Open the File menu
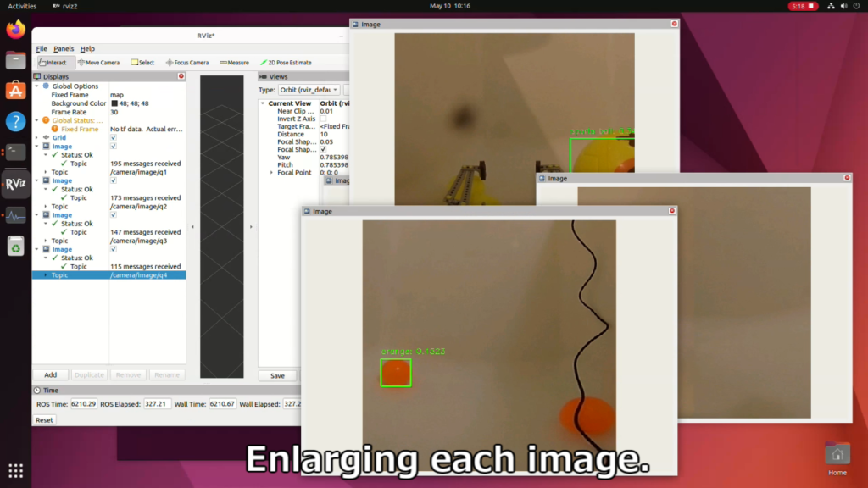Viewport: 868px width, 488px height. (42, 49)
